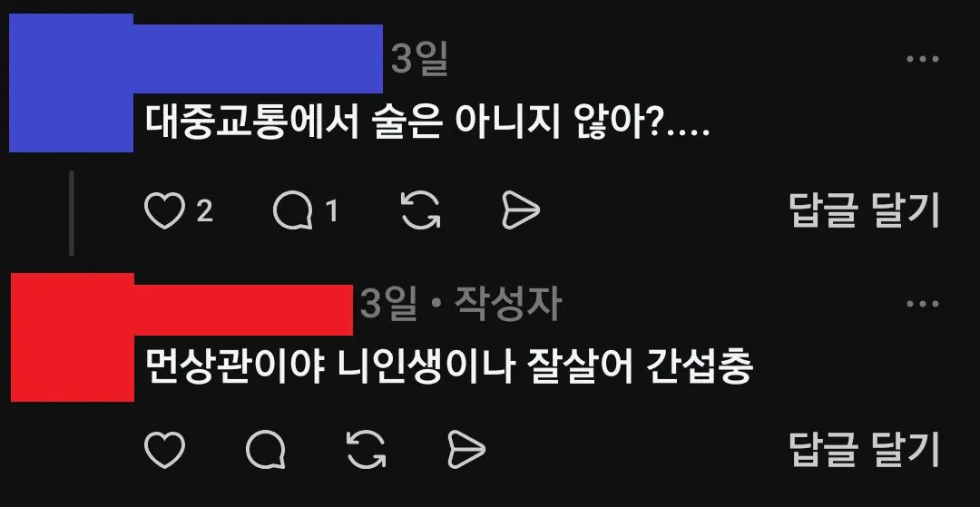Click the 3일 timestamp beside 작성자 label
Image resolution: width=980 pixels, height=507 pixels.
388,305
